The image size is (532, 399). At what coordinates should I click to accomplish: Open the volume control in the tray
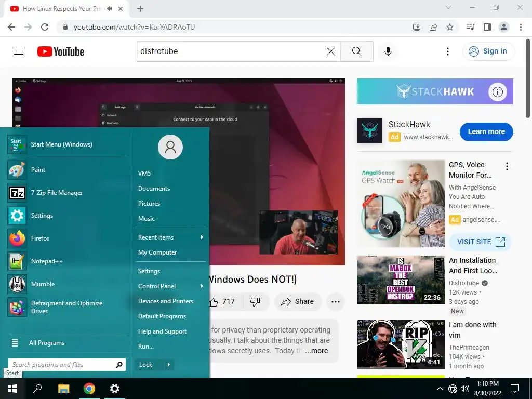click(x=465, y=389)
